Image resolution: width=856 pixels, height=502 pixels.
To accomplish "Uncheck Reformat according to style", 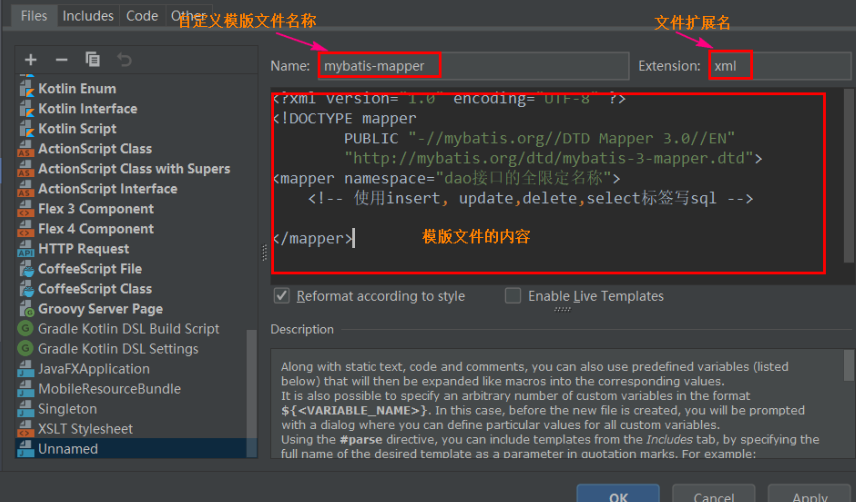I will click(x=282, y=296).
